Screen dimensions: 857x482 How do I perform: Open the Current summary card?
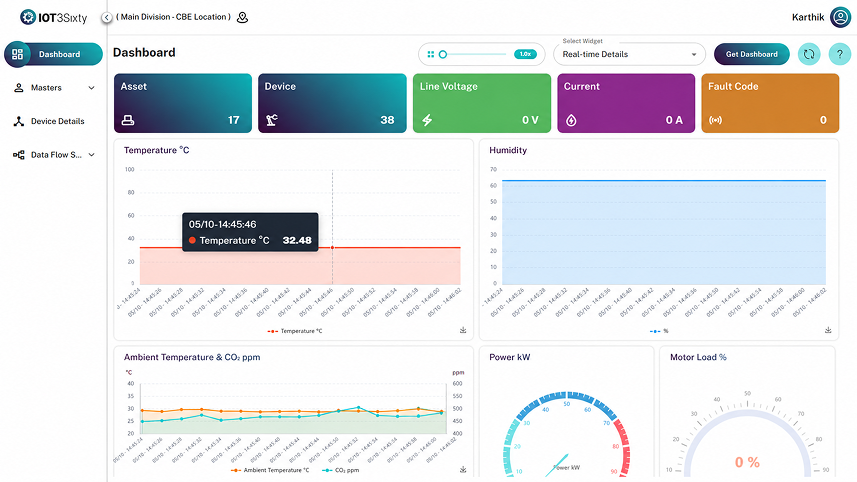pyautogui.click(x=626, y=103)
